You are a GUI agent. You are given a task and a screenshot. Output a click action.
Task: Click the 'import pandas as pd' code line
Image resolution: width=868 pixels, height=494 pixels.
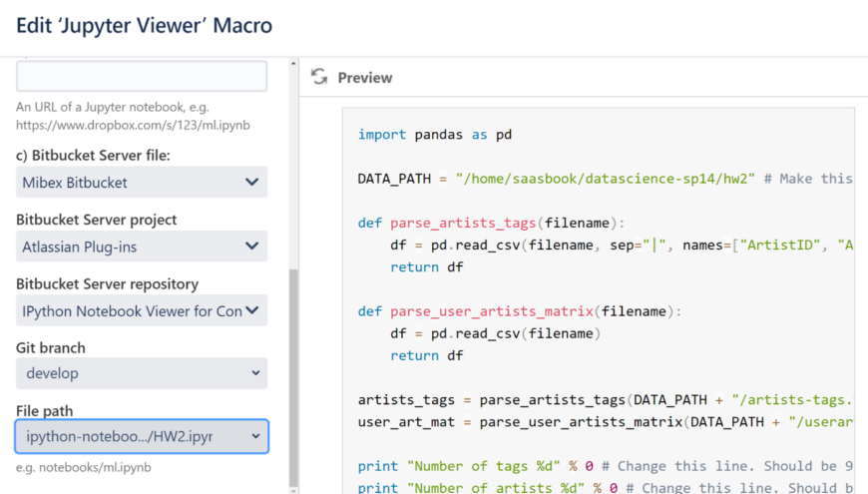[x=435, y=135]
